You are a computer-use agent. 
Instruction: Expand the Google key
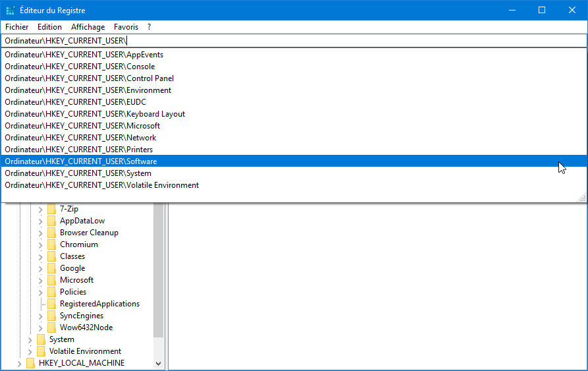(x=41, y=269)
